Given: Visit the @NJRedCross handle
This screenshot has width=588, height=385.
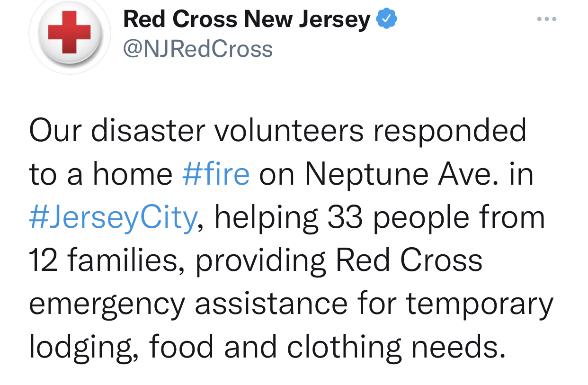Looking at the screenshot, I should click(x=198, y=49).
